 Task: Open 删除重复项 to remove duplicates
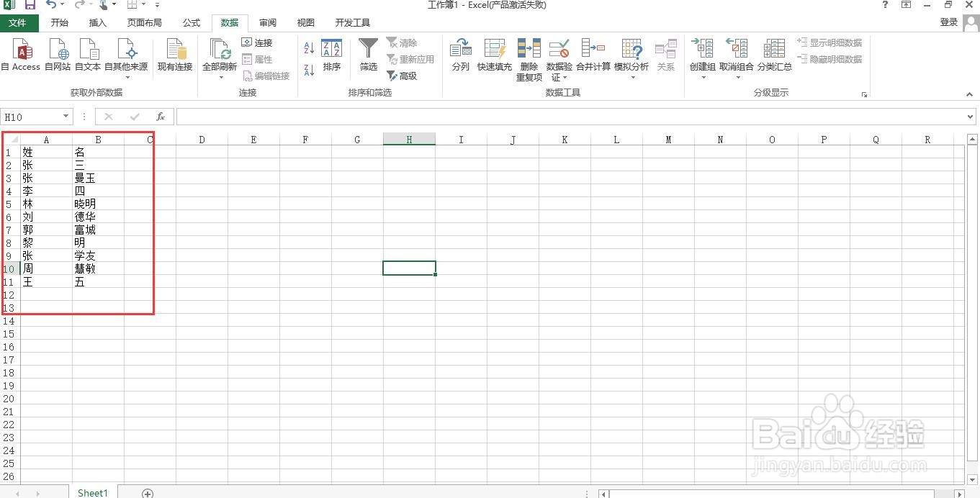pyautogui.click(x=529, y=56)
